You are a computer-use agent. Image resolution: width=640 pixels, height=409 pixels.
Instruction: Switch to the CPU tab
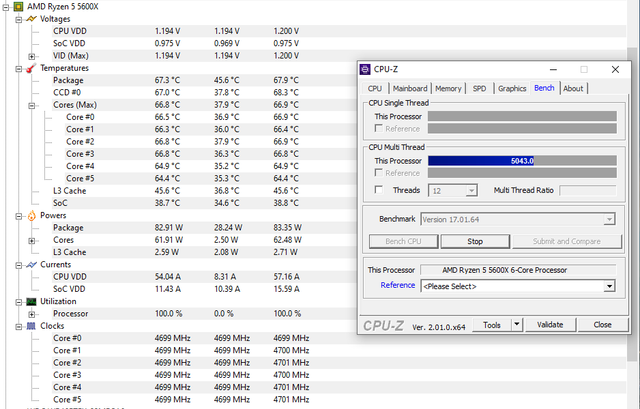pyautogui.click(x=375, y=89)
